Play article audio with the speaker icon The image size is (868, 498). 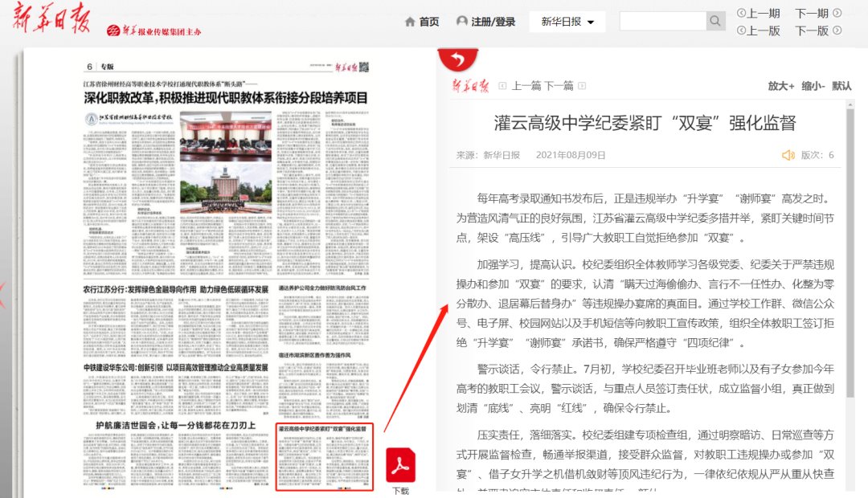tap(788, 155)
